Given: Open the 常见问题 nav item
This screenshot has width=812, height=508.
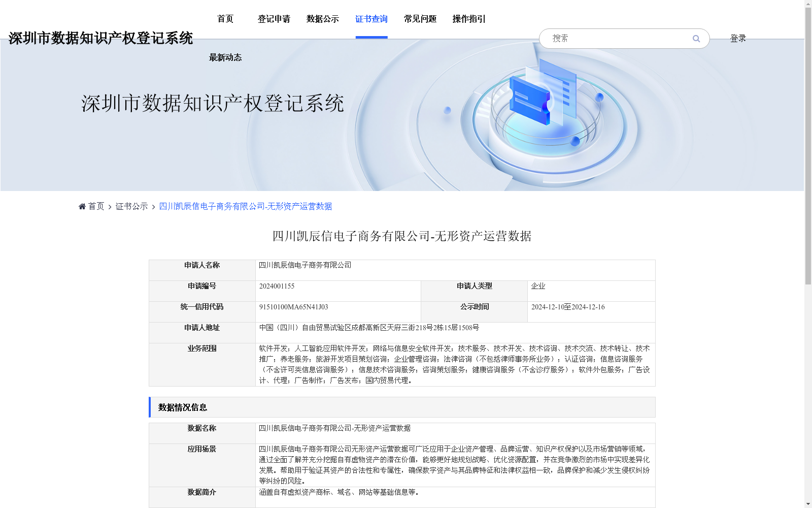Looking at the screenshot, I should click(420, 19).
